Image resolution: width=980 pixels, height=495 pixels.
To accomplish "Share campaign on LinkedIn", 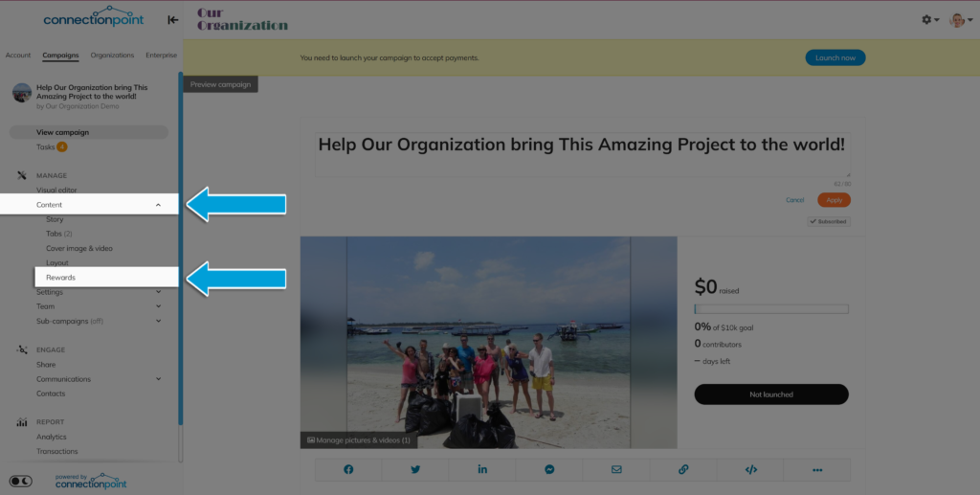I will point(482,469).
